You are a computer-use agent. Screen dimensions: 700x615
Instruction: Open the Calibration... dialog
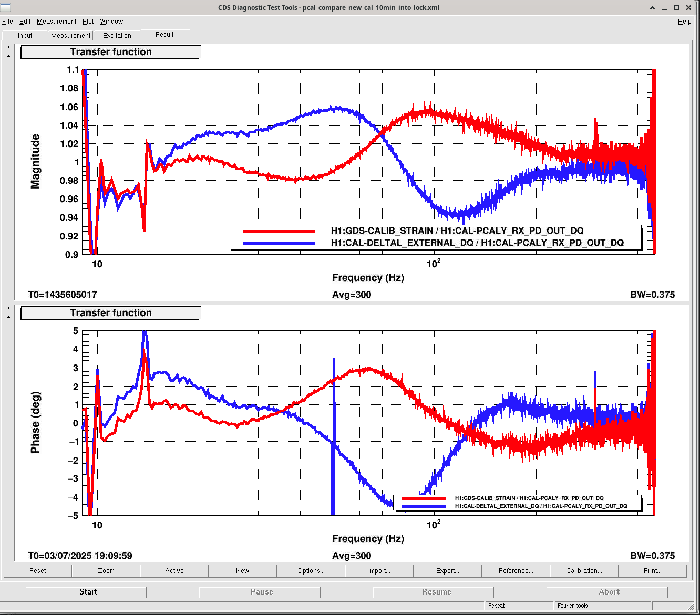pos(584,571)
